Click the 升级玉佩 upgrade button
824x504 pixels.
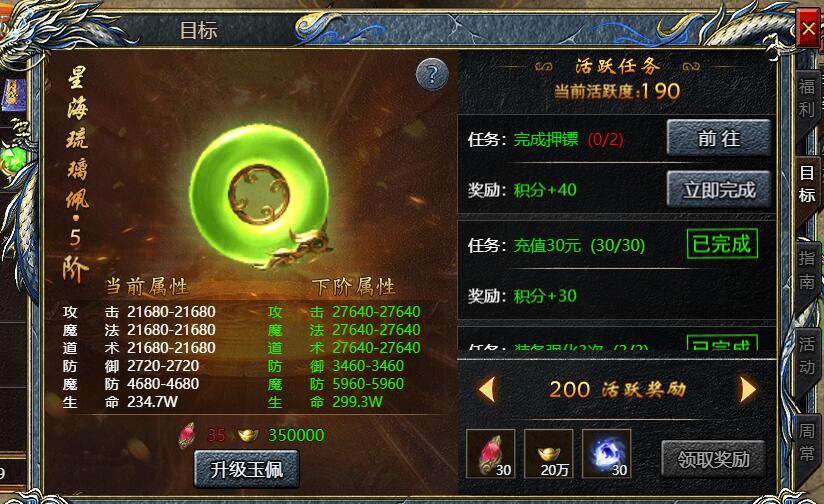(x=246, y=469)
